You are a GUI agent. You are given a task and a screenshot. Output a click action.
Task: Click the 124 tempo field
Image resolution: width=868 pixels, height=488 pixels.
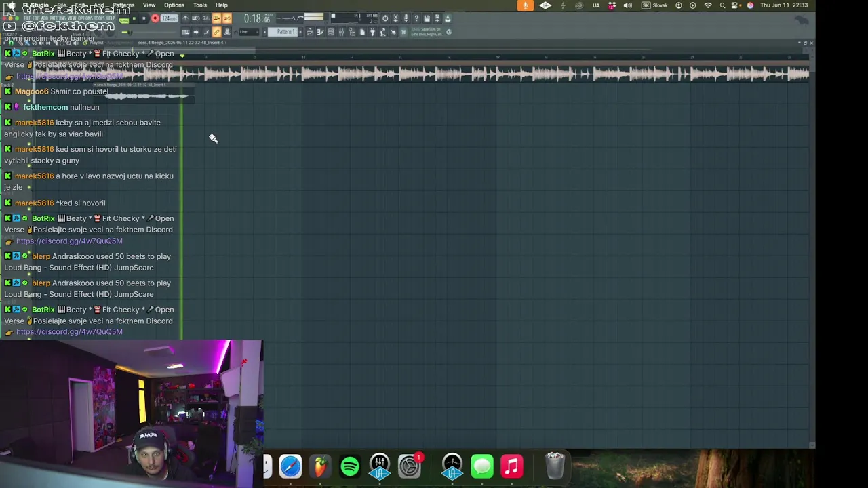(169, 18)
